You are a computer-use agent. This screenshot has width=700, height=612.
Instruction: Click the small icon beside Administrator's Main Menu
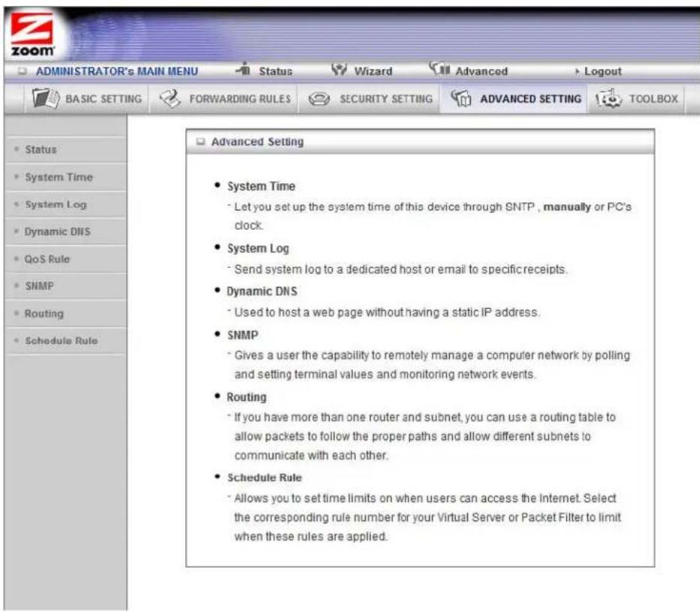(23, 71)
